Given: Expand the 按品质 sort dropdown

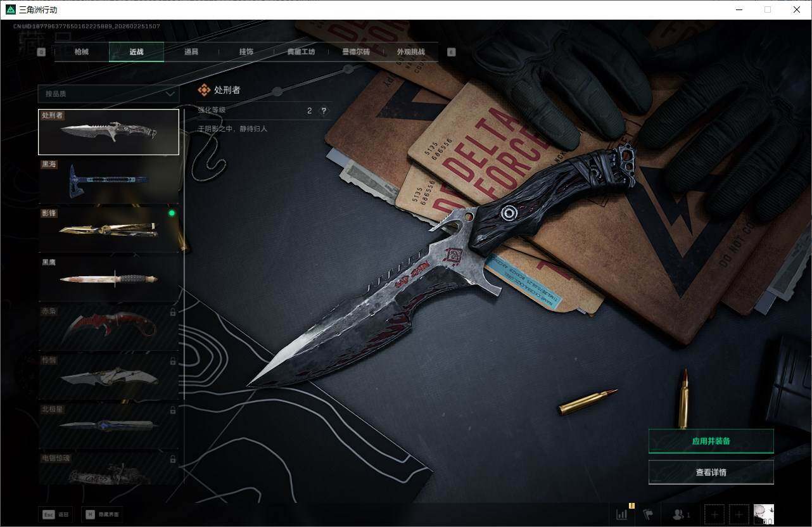Looking at the screenshot, I should pos(108,94).
